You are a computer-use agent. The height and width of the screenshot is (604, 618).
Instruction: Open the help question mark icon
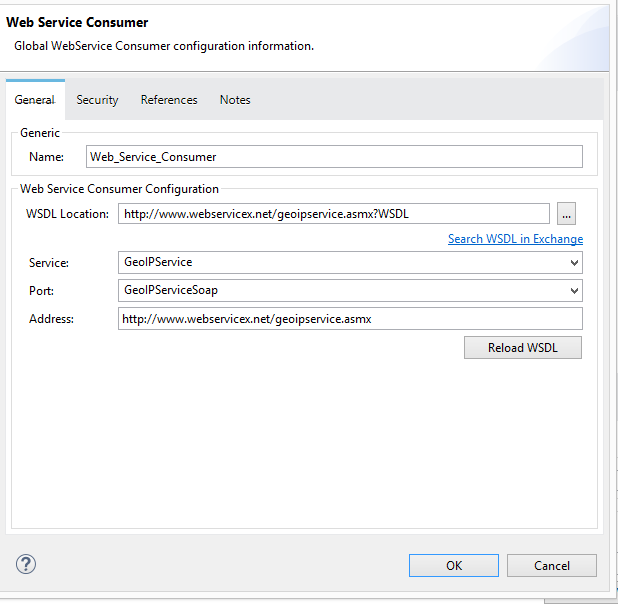pyautogui.click(x=26, y=564)
